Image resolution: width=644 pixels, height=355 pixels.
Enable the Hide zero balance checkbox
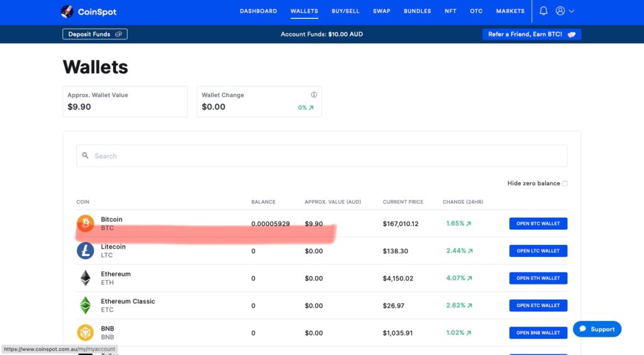(x=565, y=183)
